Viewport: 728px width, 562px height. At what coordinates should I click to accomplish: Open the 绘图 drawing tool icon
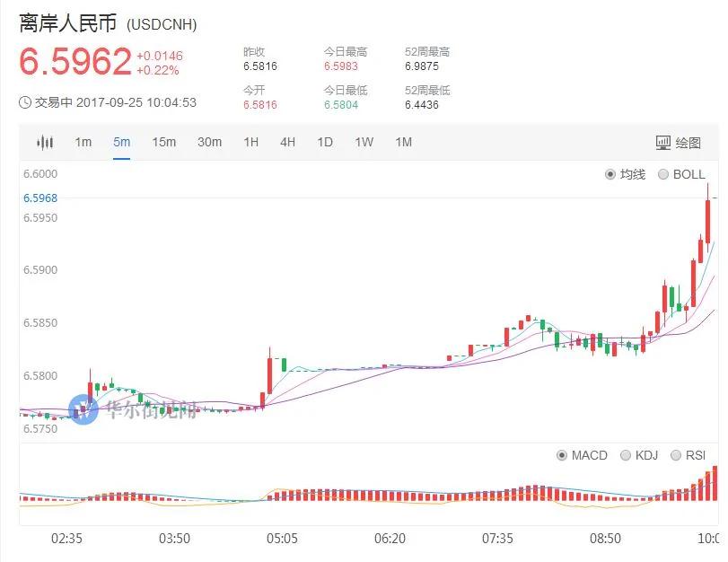663,143
